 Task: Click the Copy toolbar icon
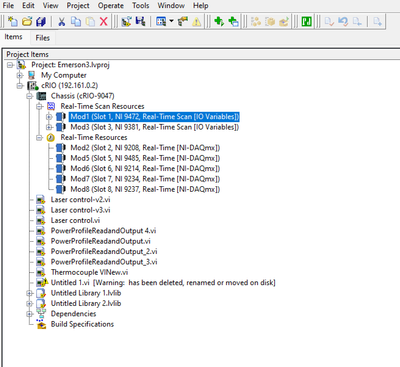76,22
